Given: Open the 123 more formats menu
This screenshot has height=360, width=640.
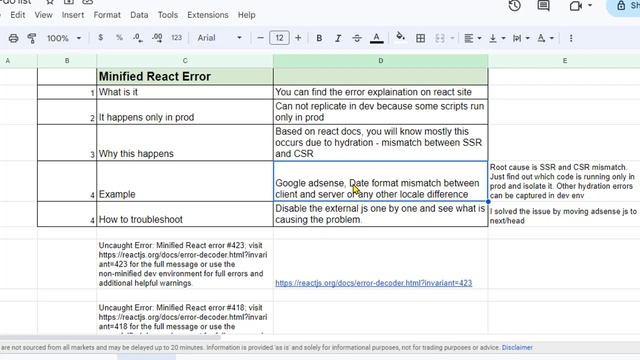Looking at the screenshot, I should 176,38.
